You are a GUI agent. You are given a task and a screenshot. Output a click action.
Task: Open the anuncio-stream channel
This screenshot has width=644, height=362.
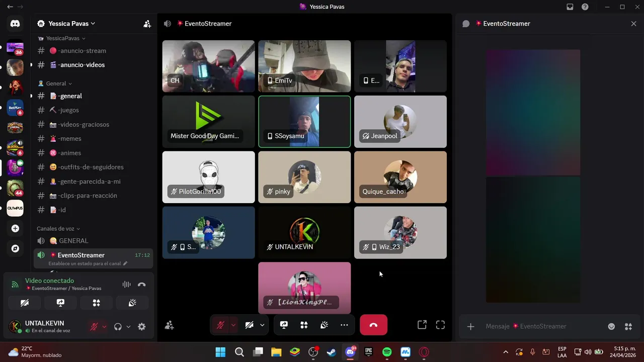[x=93, y=51]
